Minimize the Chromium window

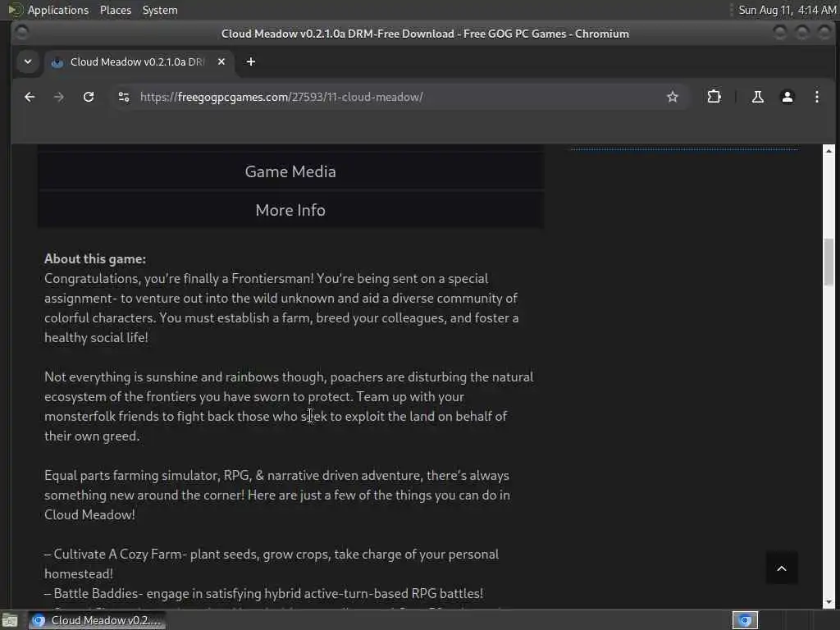[x=780, y=33]
